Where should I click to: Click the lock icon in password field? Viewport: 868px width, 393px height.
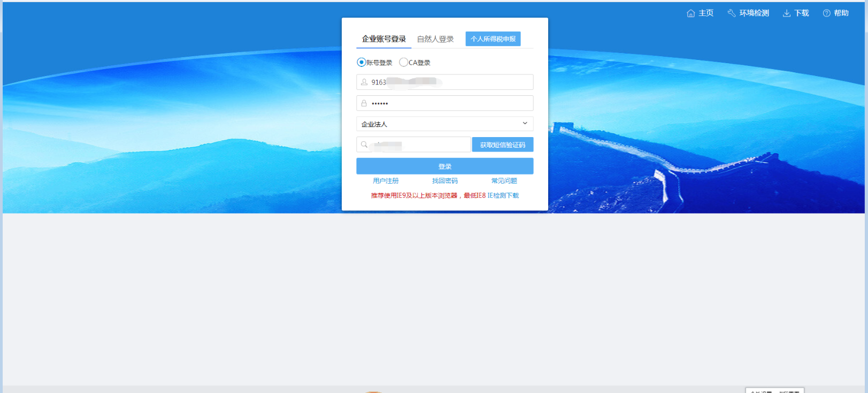pos(364,103)
